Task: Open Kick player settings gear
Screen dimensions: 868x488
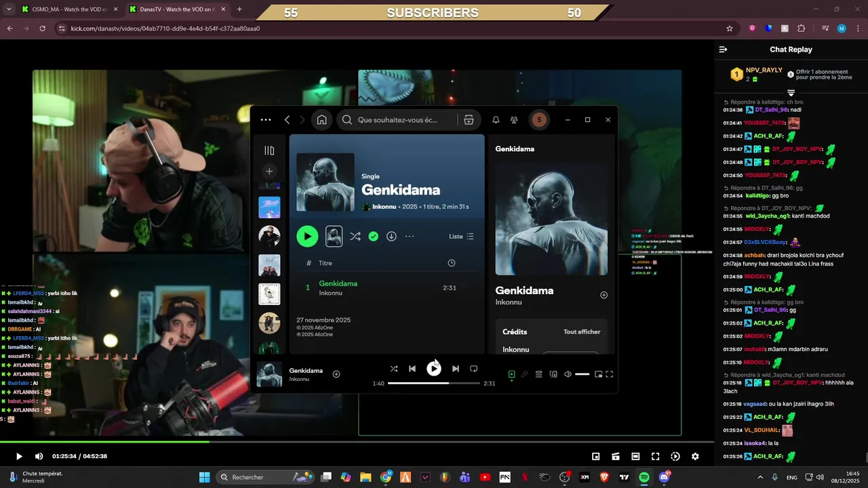Action: point(695,456)
